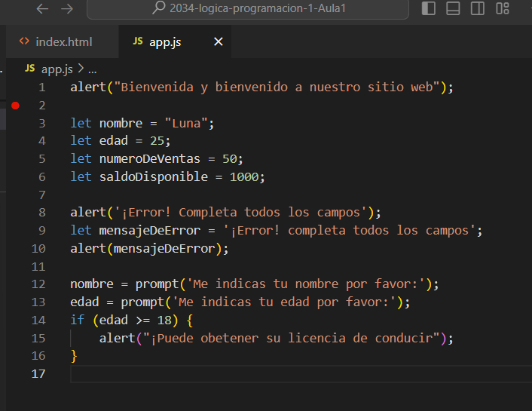Go forward with the right arrow
This screenshot has height=411, width=532.
coord(67,8)
